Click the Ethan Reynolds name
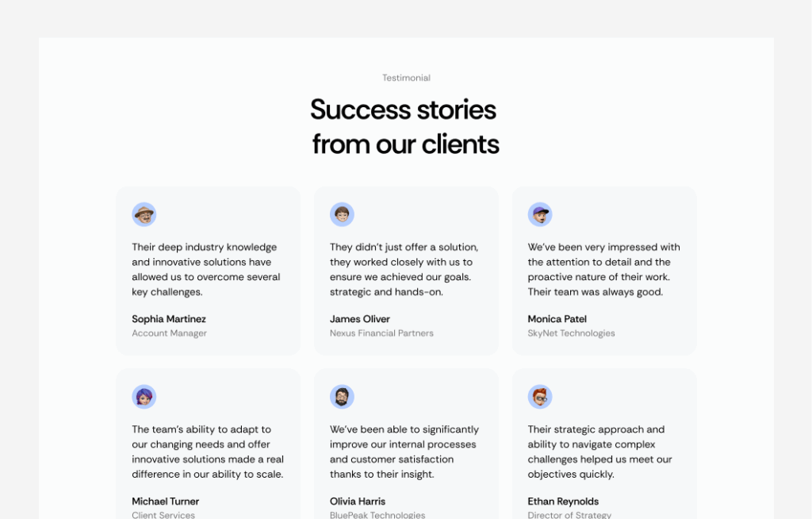The image size is (812, 519). [x=563, y=502]
